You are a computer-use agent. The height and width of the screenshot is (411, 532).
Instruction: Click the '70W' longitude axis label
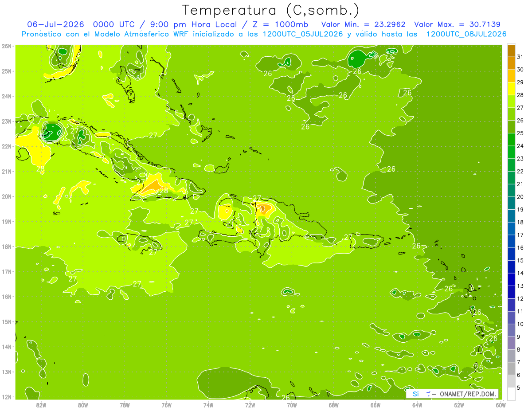coord(292,405)
